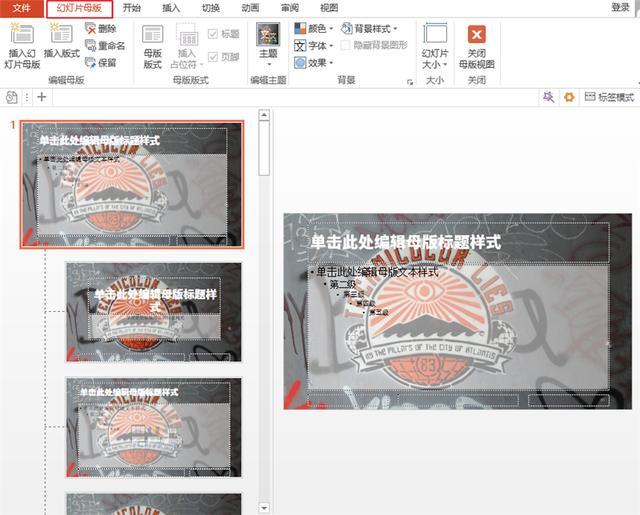The image size is (640, 515).
Task: Click the 第二级 text line on slide
Action: click(x=342, y=284)
